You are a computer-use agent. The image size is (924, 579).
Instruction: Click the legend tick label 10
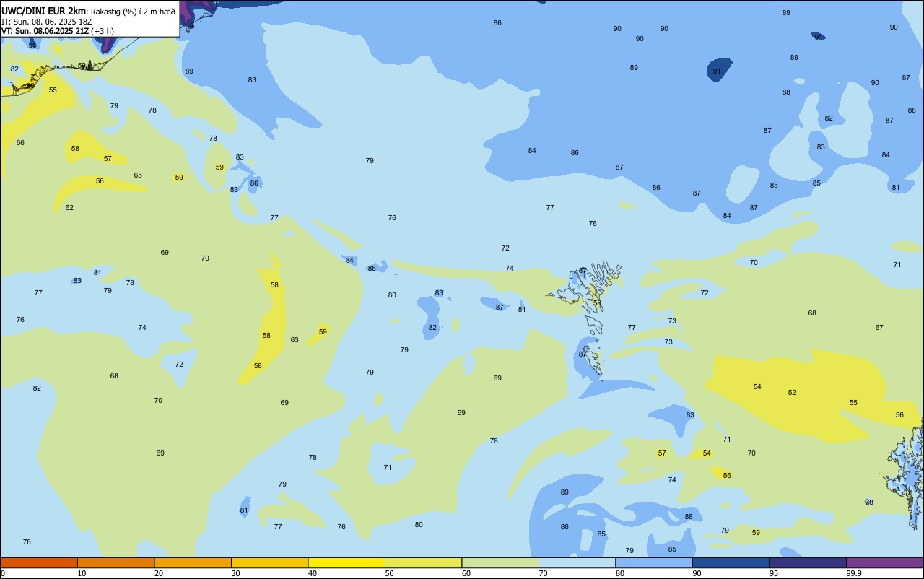coord(82,573)
